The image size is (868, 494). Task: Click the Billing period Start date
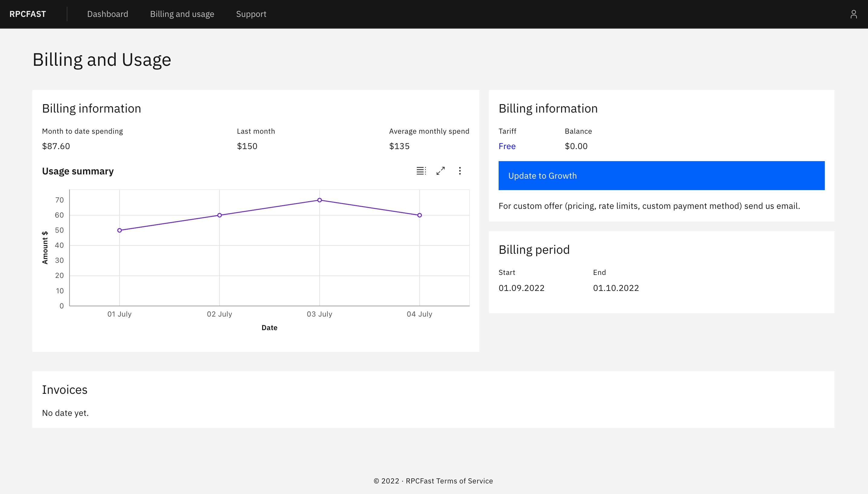[x=521, y=288]
